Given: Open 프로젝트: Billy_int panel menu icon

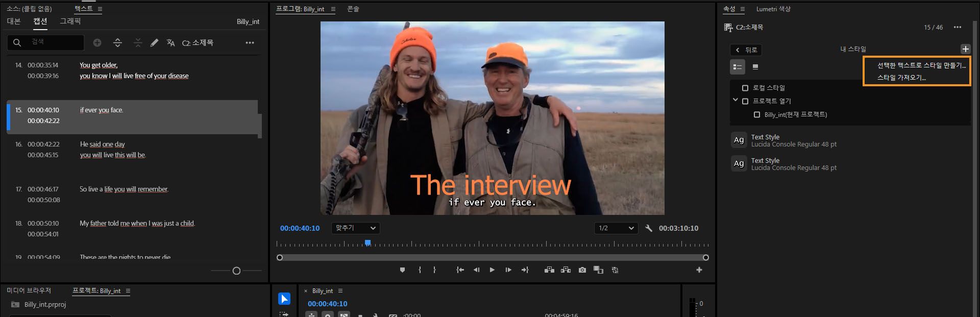Looking at the screenshot, I should (128, 291).
